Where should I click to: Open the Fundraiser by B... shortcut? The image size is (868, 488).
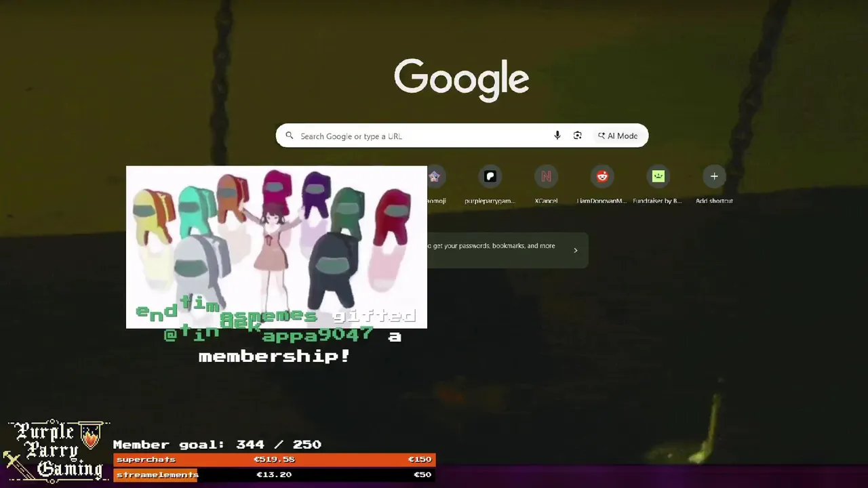click(x=658, y=184)
